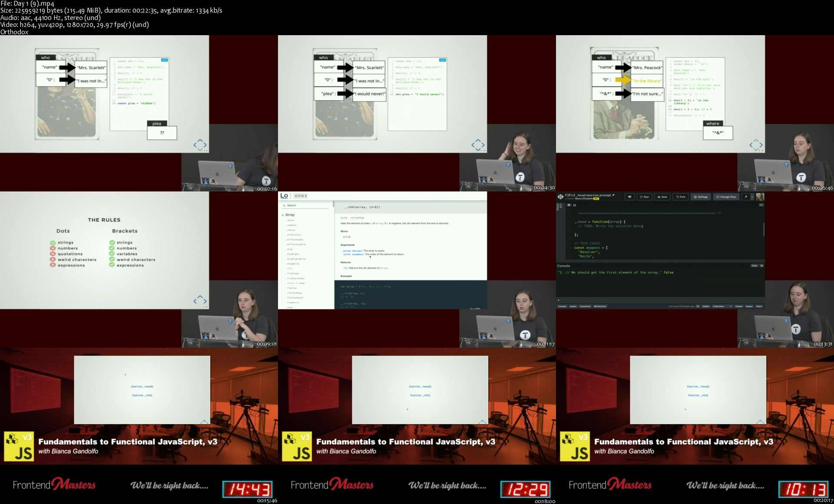Open the 4.17.15 version dropdown in Lodash docs
Image resolution: width=834 pixels, height=504 pixels.
pos(300,196)
